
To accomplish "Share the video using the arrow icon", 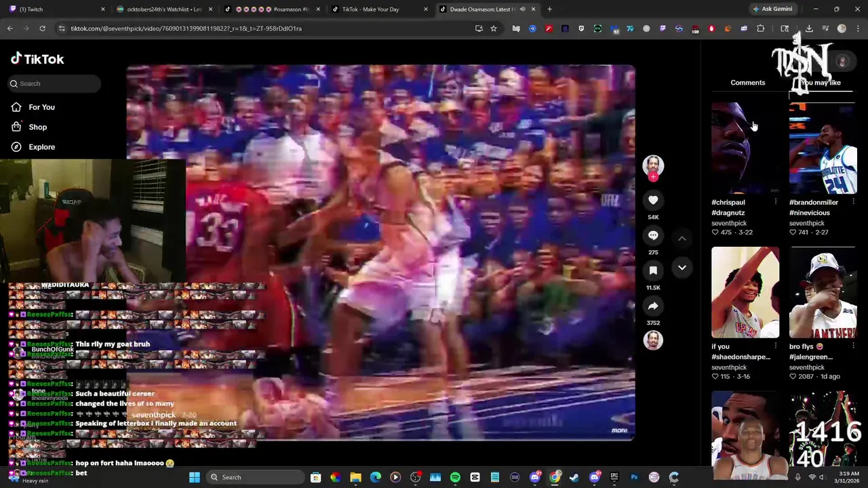I will [x=653, y=306].
